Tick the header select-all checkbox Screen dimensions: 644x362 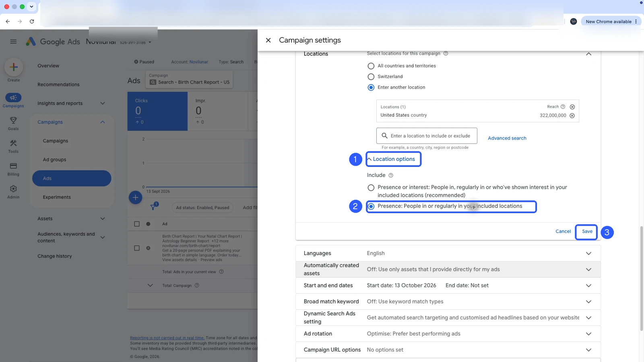point(137,224)
